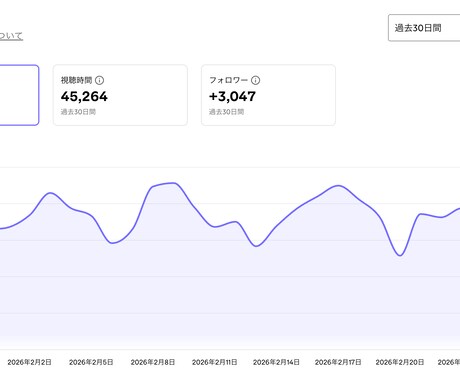Click the 2026年2月17日 axis label
The height and width of the screenshot is (380, 460).
[338, 362]
